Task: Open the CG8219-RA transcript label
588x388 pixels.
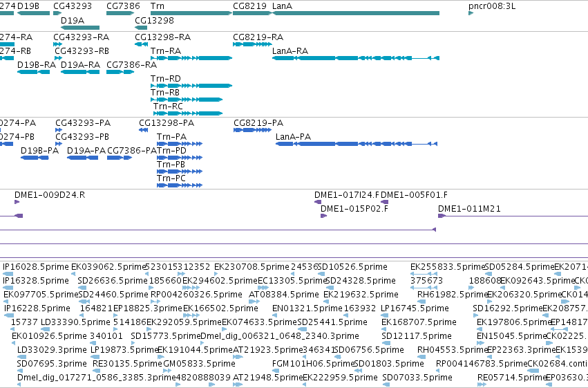Action: coord(258,37)
